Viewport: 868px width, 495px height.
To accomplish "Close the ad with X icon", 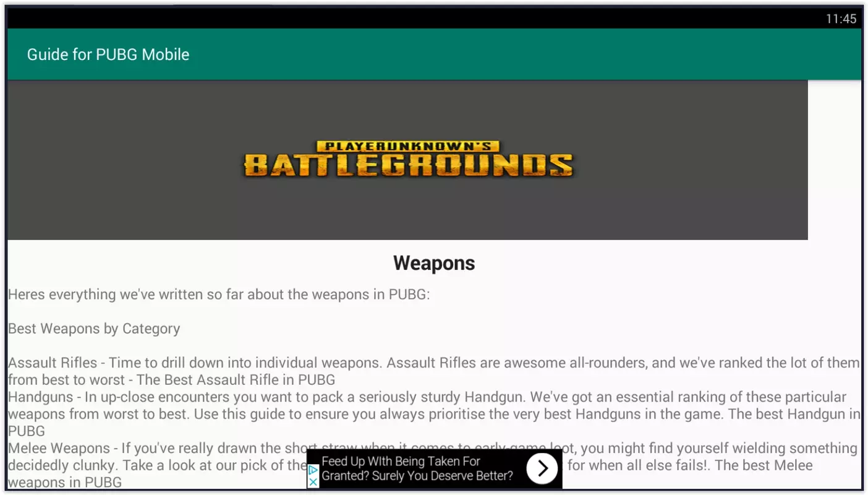I will tap(313, 481).
